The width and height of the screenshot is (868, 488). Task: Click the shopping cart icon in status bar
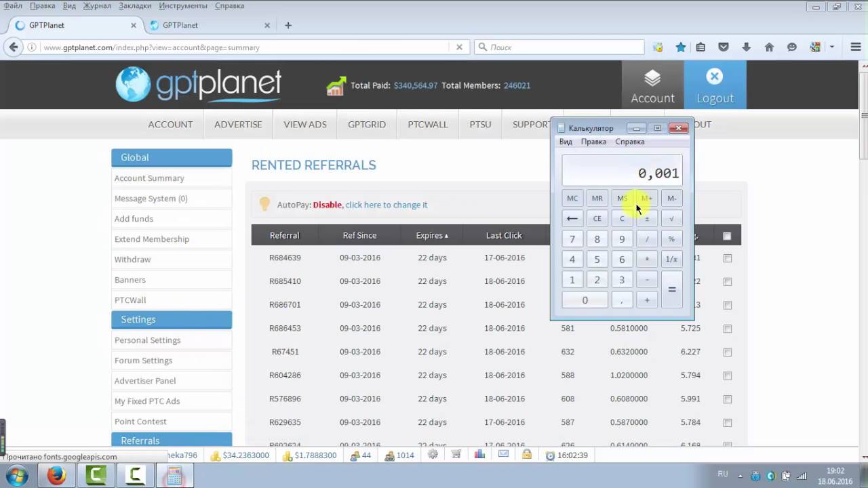(456, 455)
